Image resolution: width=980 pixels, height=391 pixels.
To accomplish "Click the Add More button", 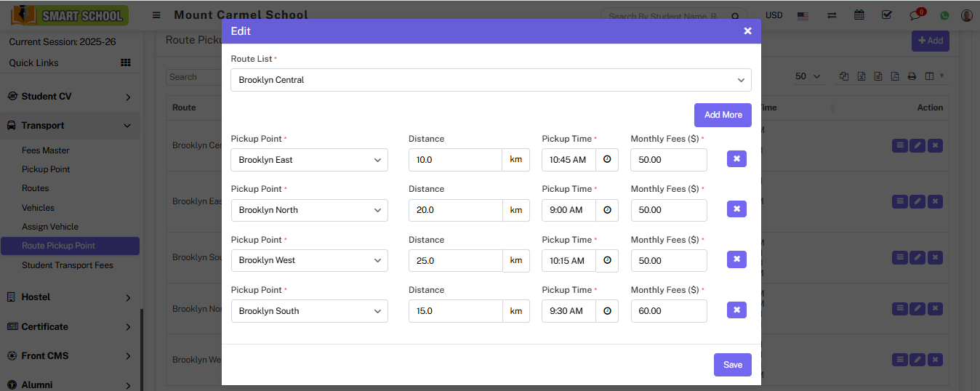I will (x=723, y=115).
